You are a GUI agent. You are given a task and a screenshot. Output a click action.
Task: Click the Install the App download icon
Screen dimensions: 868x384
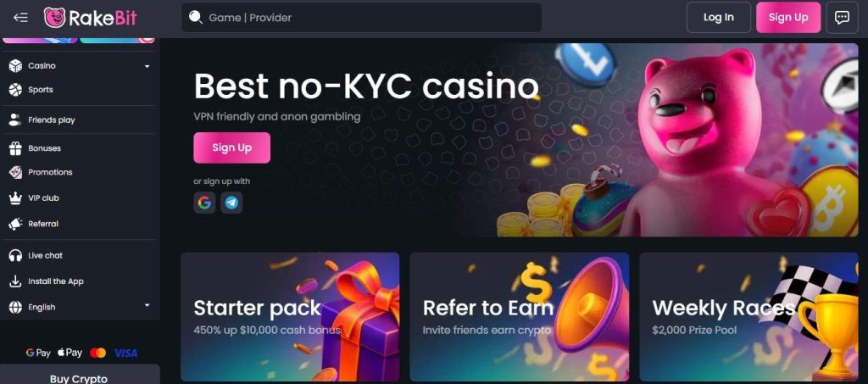pyautogui.click(x=15, y=281)
